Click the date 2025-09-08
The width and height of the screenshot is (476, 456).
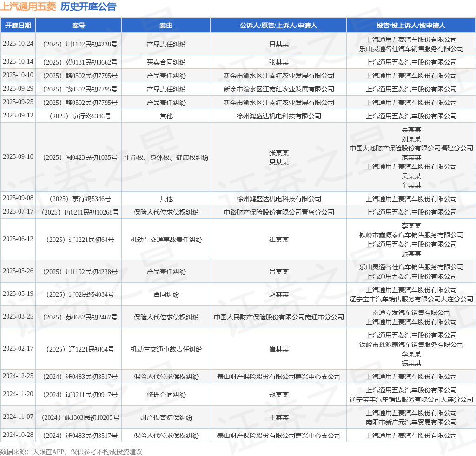click(x=18, y=198)
